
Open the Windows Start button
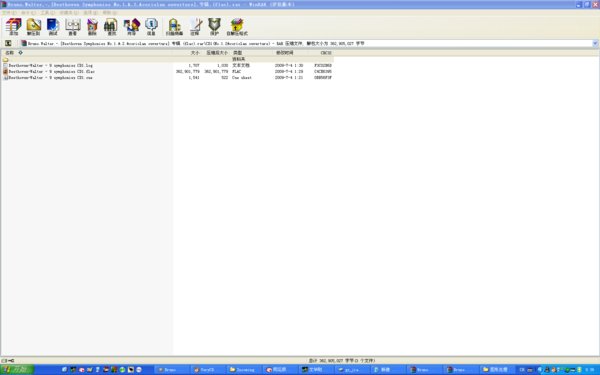pyautogui.click(x=17, y=370)
